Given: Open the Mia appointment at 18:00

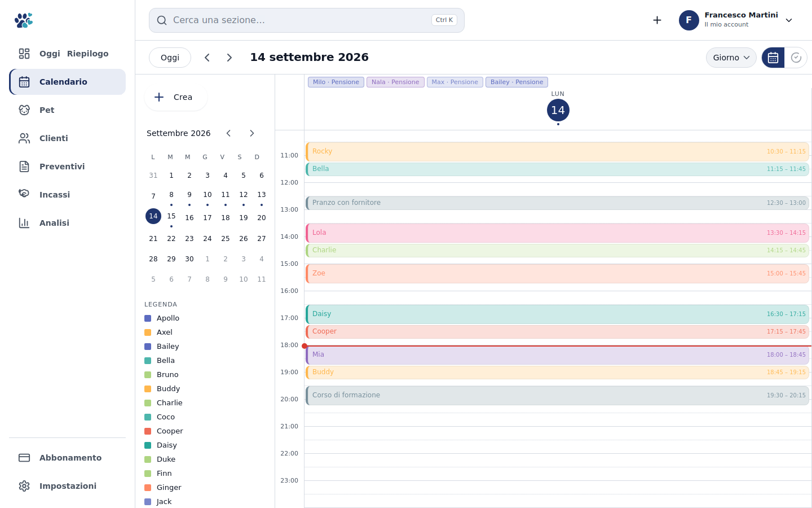Looking at the screenshot, I should tap(557, 355).
